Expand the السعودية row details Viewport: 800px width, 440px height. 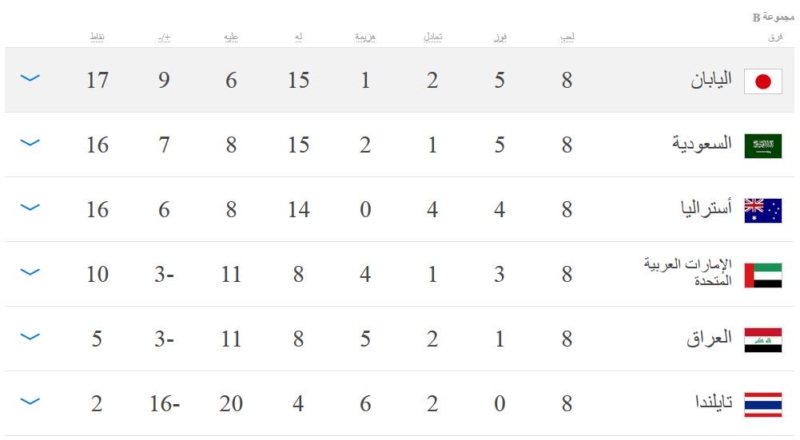click(30, 144)
